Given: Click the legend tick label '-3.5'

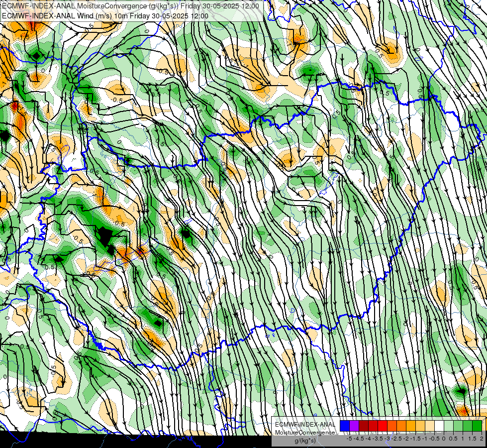Looking at the screenshot, I should click(x=377, y=439).
